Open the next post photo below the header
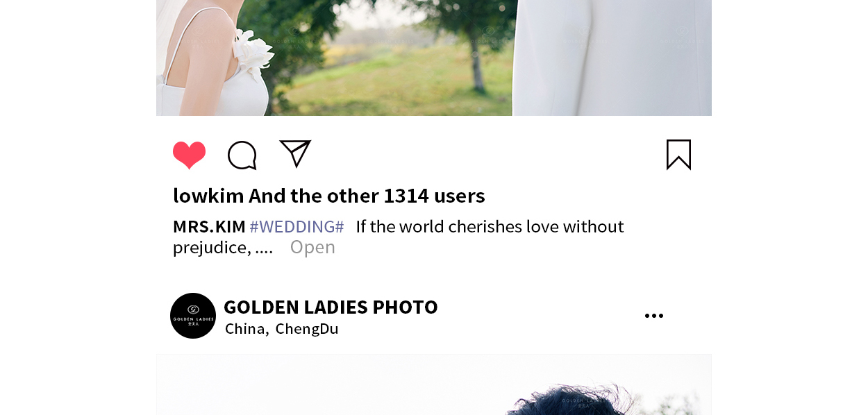 point(434,384)
